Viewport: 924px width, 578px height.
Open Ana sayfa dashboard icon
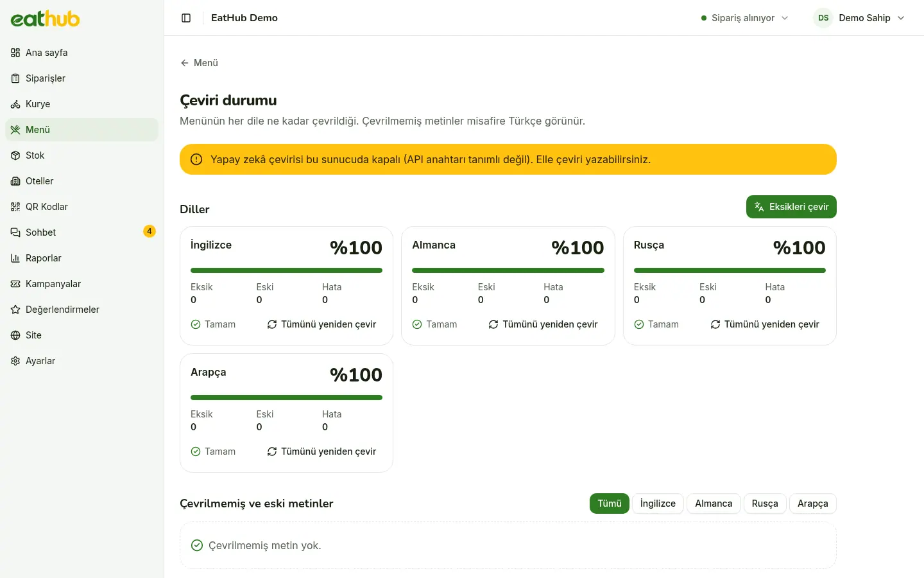coord(15,53)
